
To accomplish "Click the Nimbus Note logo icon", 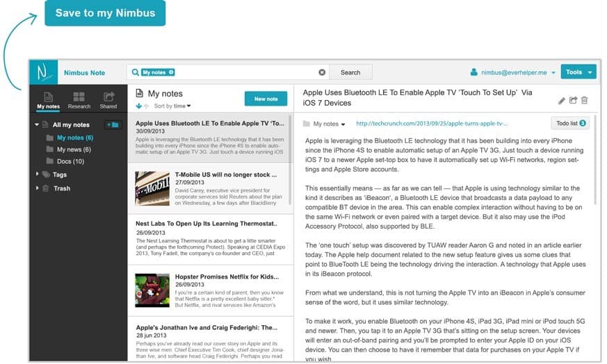I will coord(44,72).
